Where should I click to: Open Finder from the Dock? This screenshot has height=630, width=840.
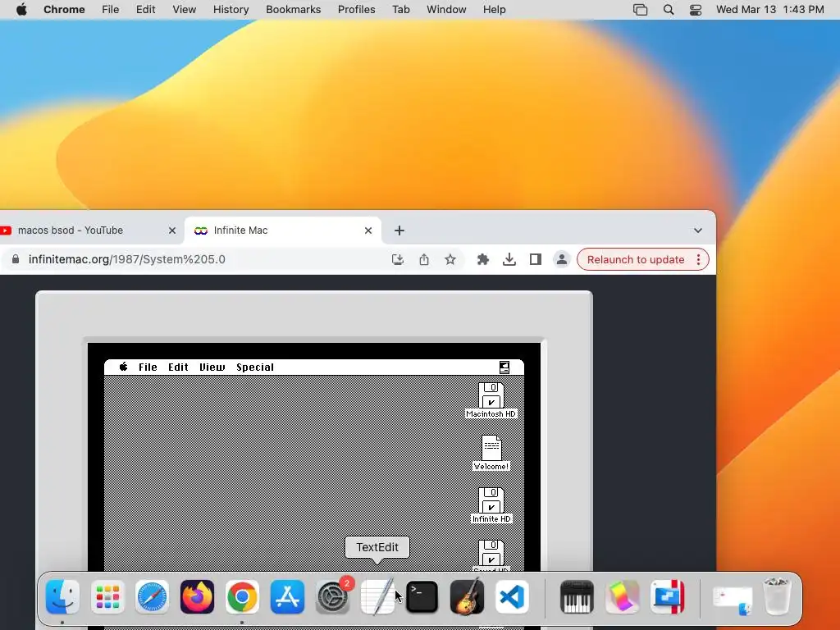point(62,597)
